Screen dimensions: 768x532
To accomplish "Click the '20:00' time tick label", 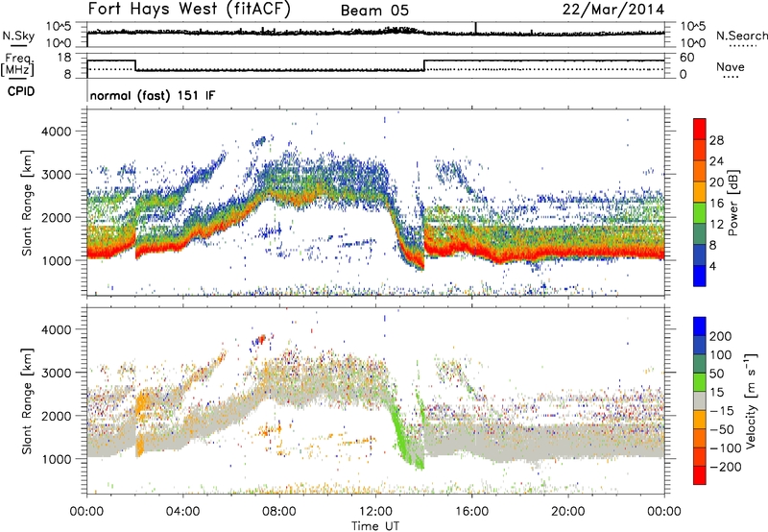I will 568,512.
